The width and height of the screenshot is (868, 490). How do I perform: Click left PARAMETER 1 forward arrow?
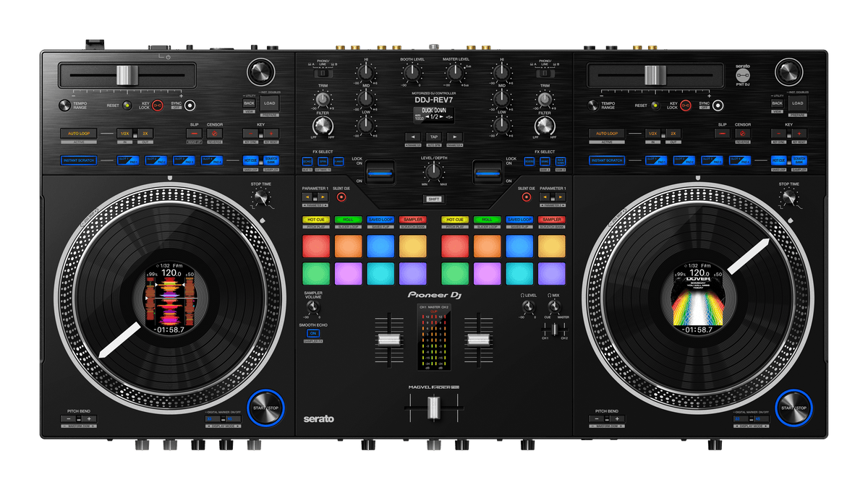(323, 197)
